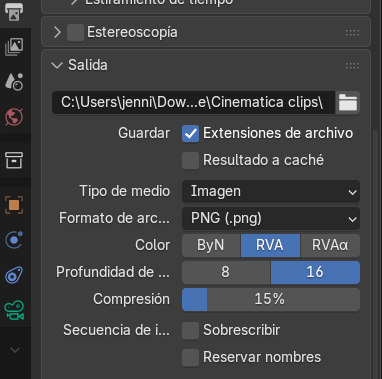
Task: Open the file format PNG dropdown
Action: click(271, 219)
